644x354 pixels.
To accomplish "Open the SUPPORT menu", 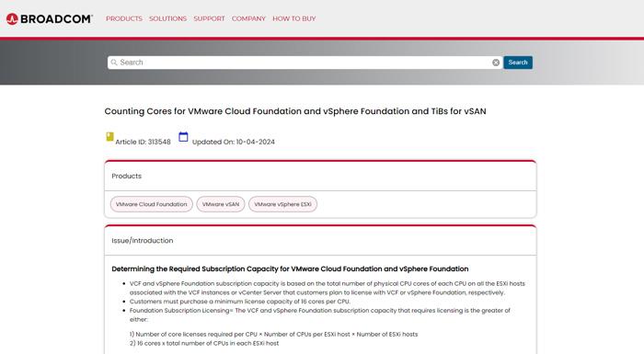I will point(209,19).
